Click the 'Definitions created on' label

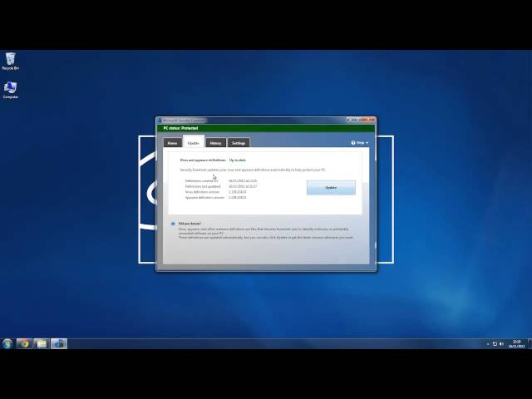(201, 181)
